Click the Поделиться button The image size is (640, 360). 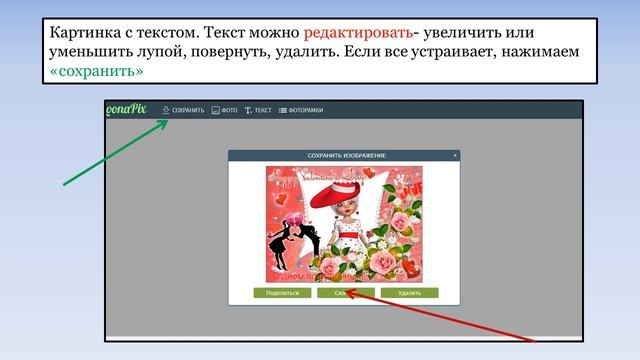click(282, 293)
